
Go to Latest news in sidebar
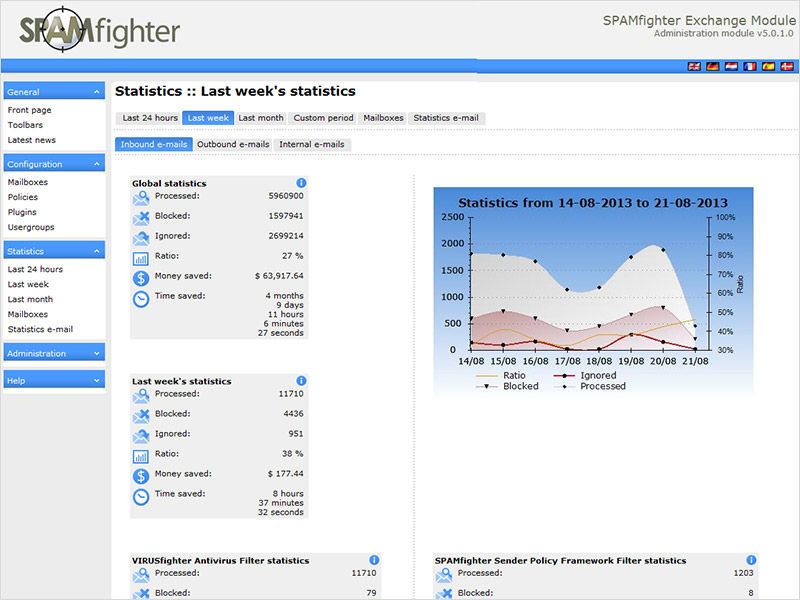click(32, 140)
